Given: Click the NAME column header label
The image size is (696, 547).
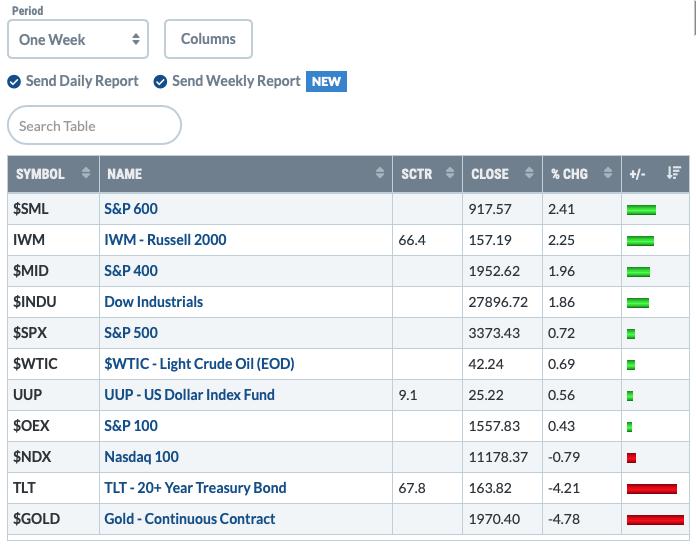Looking at the screenshot, I should [125, 174].
